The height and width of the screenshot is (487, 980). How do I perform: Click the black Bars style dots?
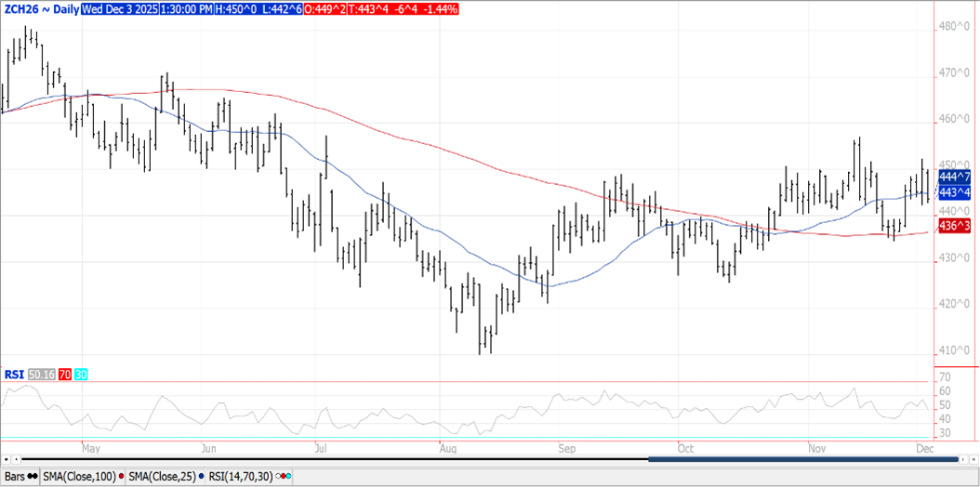(x=33, y=477)
